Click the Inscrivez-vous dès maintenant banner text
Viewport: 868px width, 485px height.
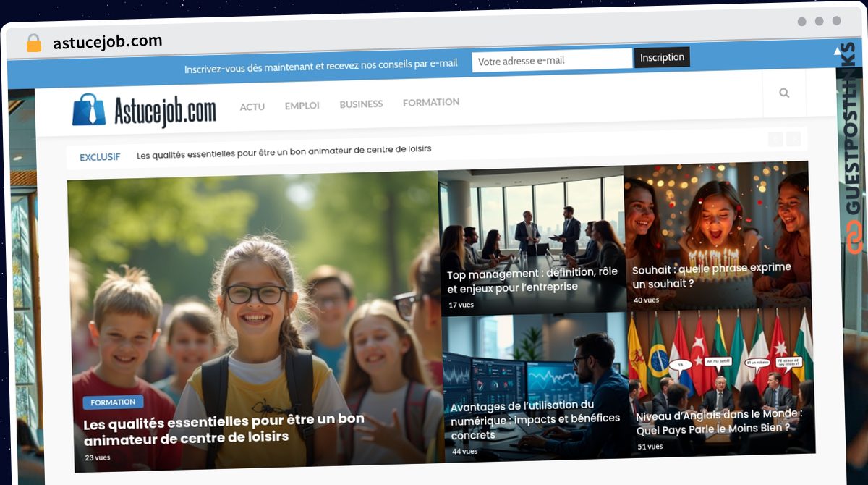point(321,67)
